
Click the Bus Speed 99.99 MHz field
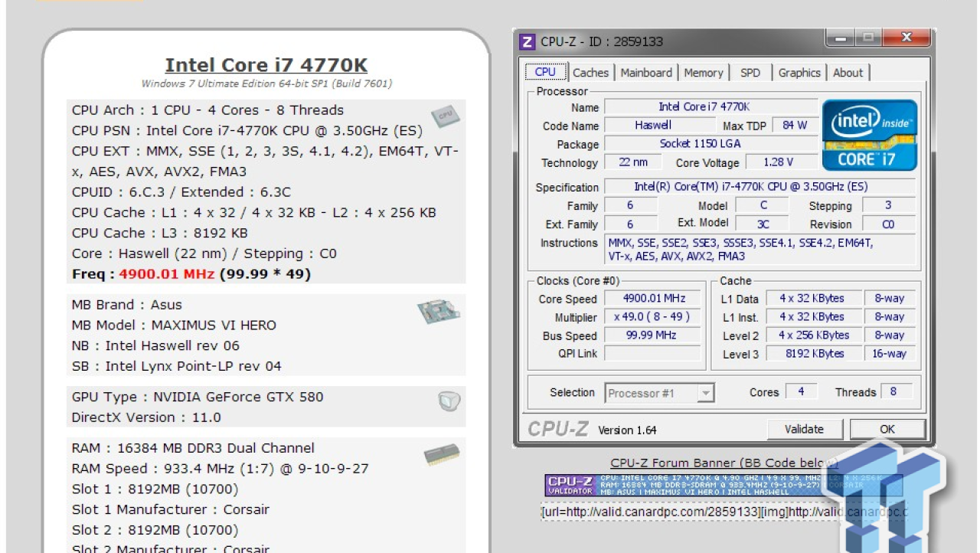click(x=652, y=335)
